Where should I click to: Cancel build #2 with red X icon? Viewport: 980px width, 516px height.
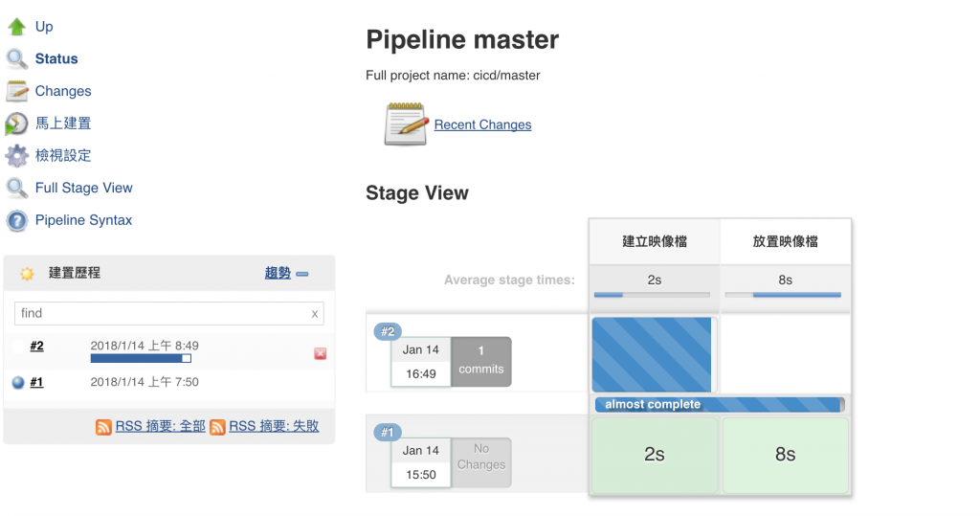tap(321, 353)
